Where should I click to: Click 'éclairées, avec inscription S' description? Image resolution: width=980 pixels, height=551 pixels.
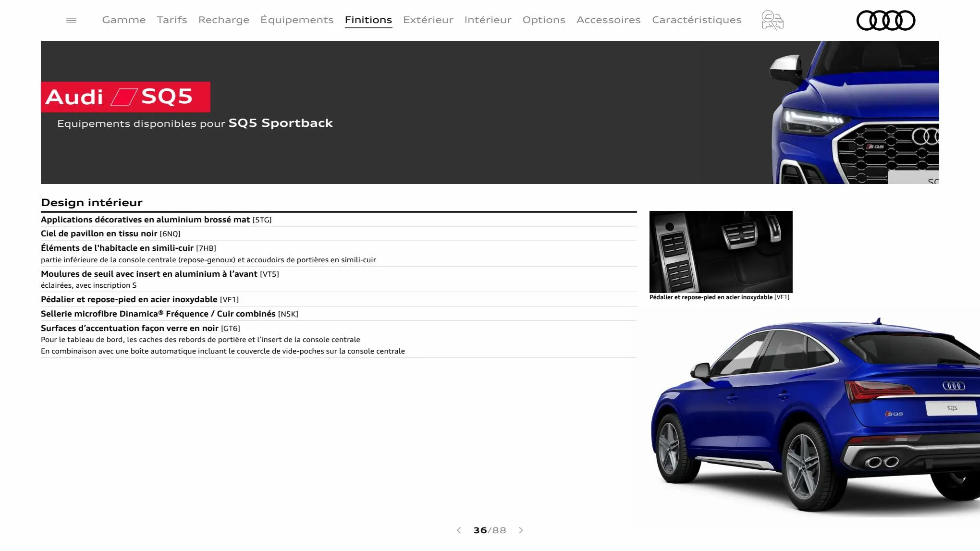88,285
